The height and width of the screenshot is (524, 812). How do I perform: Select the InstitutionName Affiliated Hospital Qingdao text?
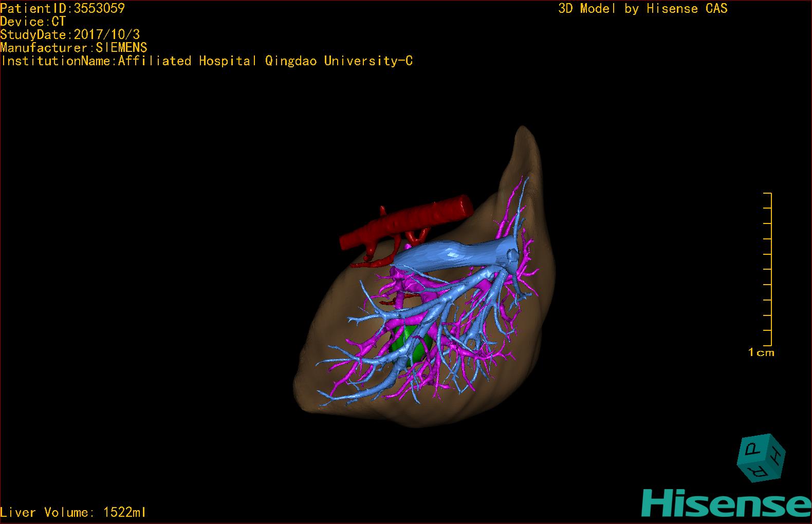point(206,61)
